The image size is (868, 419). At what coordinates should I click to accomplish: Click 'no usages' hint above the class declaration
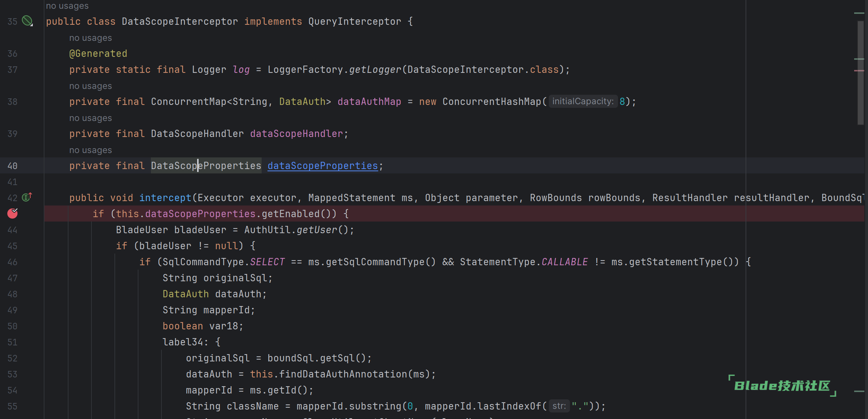tap(67, 6)
